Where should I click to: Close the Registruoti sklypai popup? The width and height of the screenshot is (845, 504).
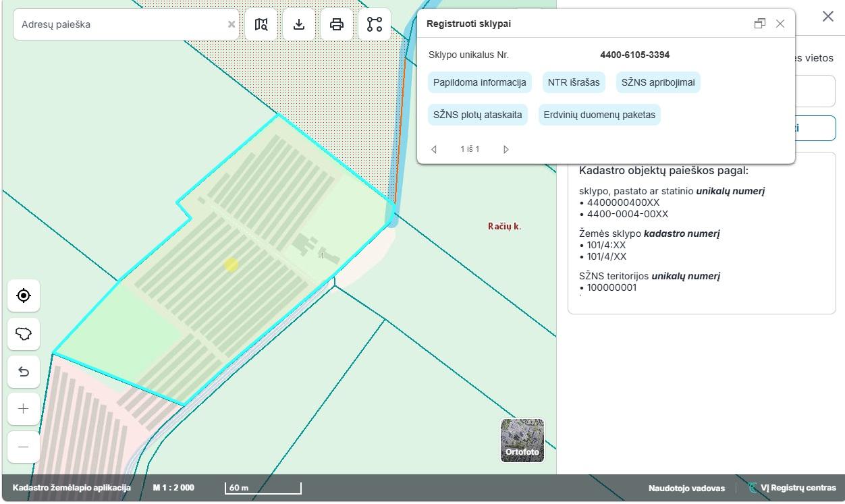pos(780,24)
